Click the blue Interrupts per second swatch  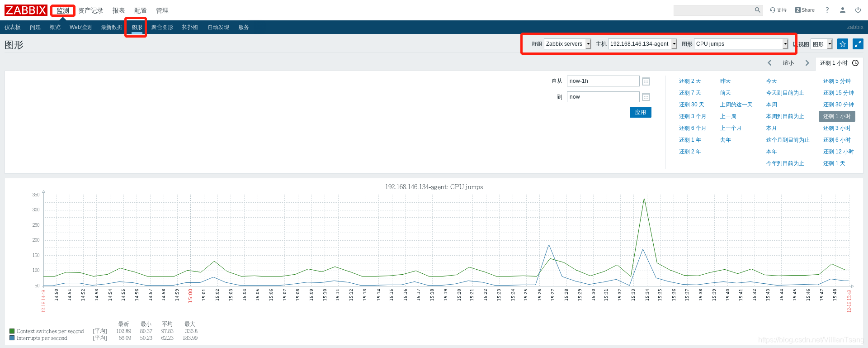tap(12, 338)
